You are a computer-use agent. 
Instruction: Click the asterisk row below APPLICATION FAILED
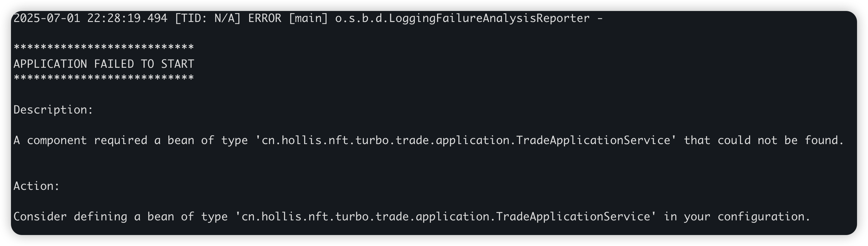(103, 78)
